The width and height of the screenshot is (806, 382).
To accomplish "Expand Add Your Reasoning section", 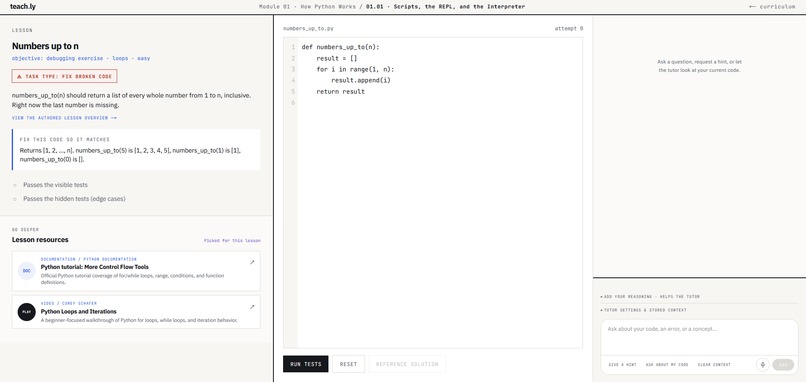I will [650, 297].
